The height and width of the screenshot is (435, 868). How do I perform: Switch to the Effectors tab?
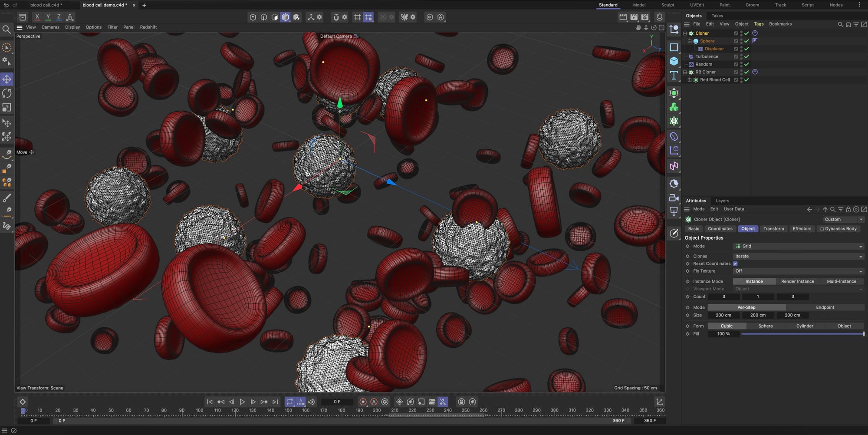point(802,229)
